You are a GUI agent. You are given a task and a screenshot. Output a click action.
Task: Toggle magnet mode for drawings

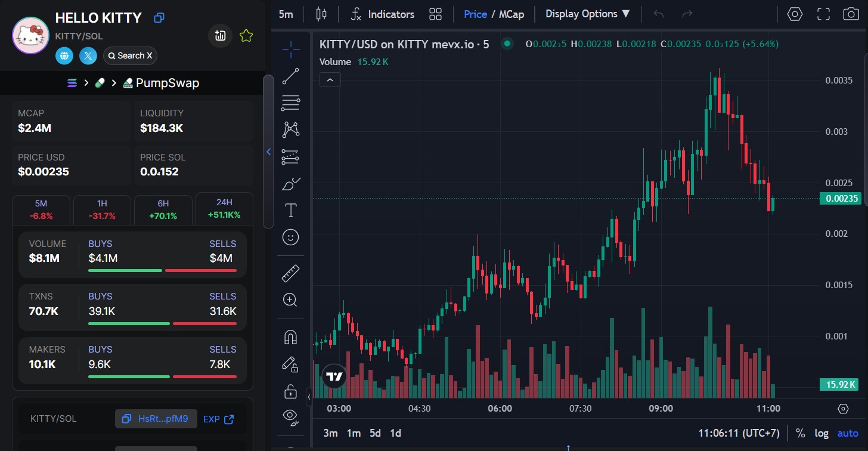pyautogui.click(x=290, y=338)
